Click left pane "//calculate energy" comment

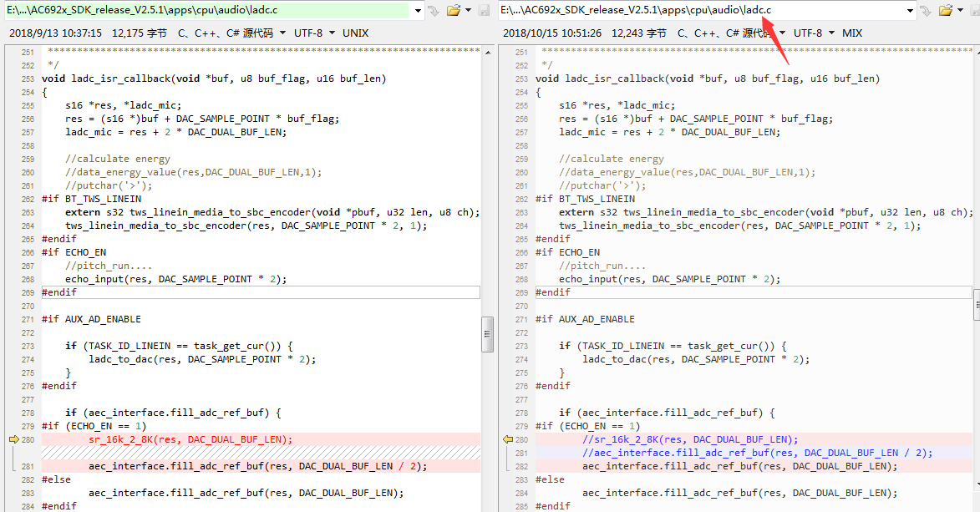[x=118, y=159]
